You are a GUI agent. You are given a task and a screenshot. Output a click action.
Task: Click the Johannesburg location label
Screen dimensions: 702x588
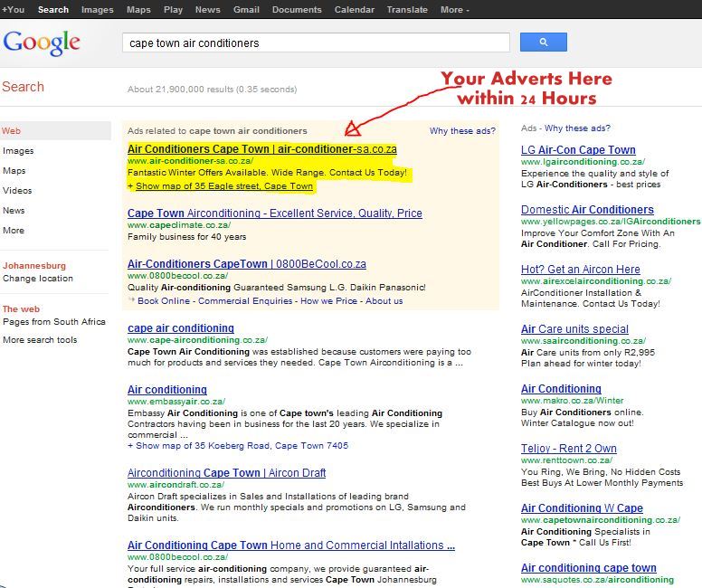(x=34, y=266)
